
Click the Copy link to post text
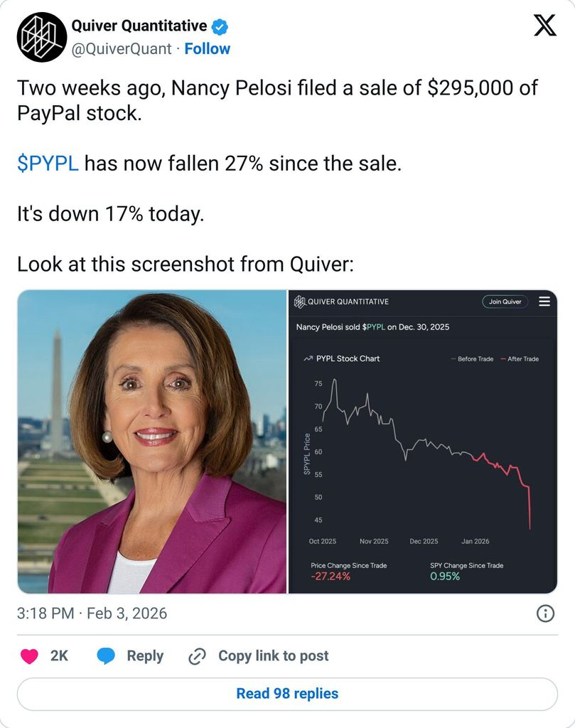(273, 656)
